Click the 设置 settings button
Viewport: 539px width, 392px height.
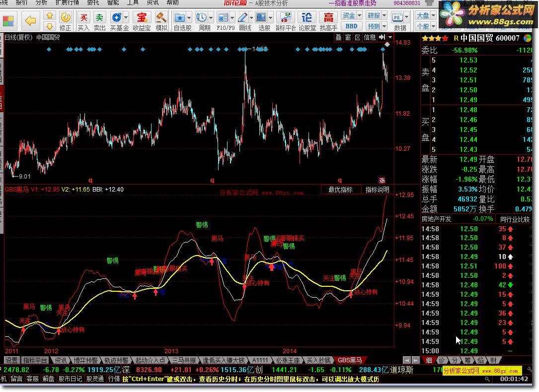coord(11,360)
